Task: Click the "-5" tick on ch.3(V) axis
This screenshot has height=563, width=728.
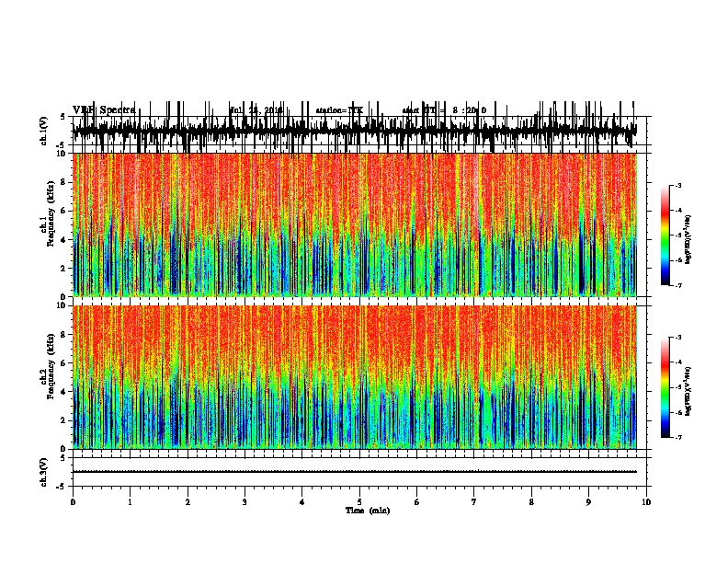Action: click(63, 487)
